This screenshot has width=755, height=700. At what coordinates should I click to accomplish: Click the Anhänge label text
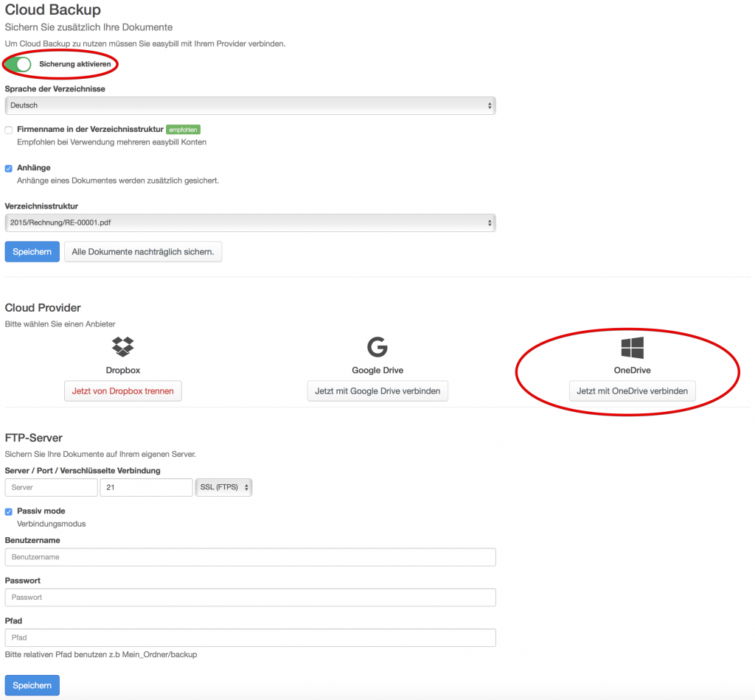pyautogui.click(x=34, y=167)
